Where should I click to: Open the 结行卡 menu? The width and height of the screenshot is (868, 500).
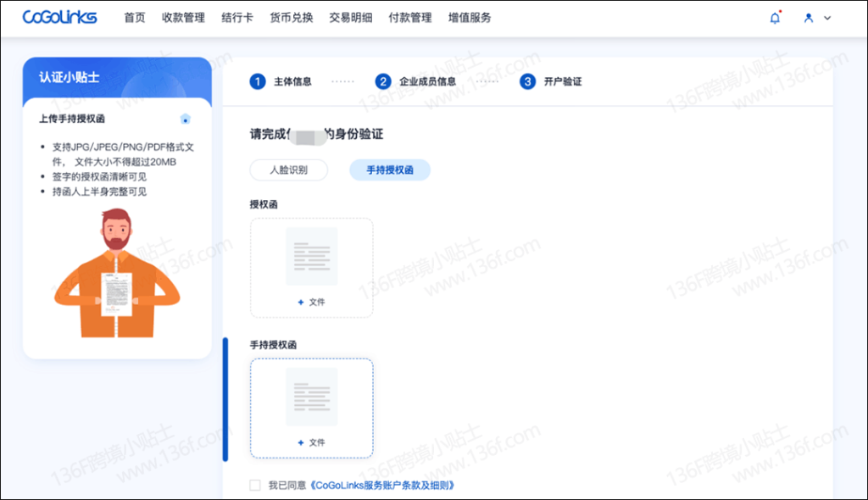click(237, 18)
